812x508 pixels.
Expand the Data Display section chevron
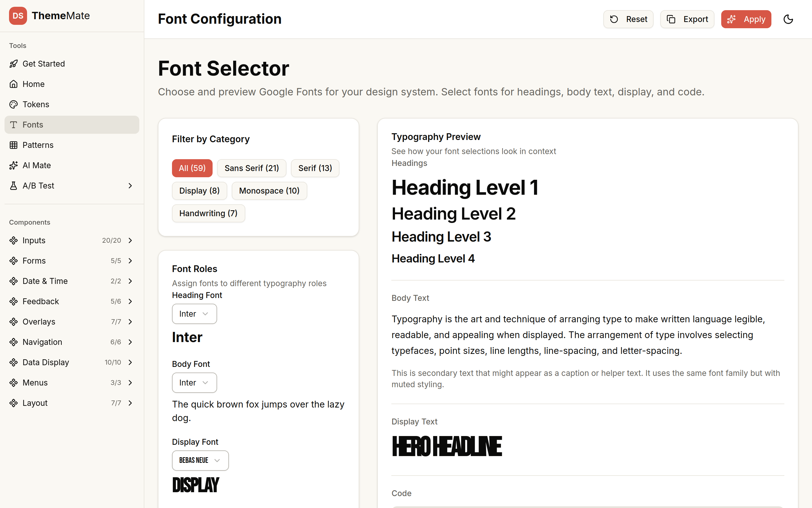[x=130, y=363]
